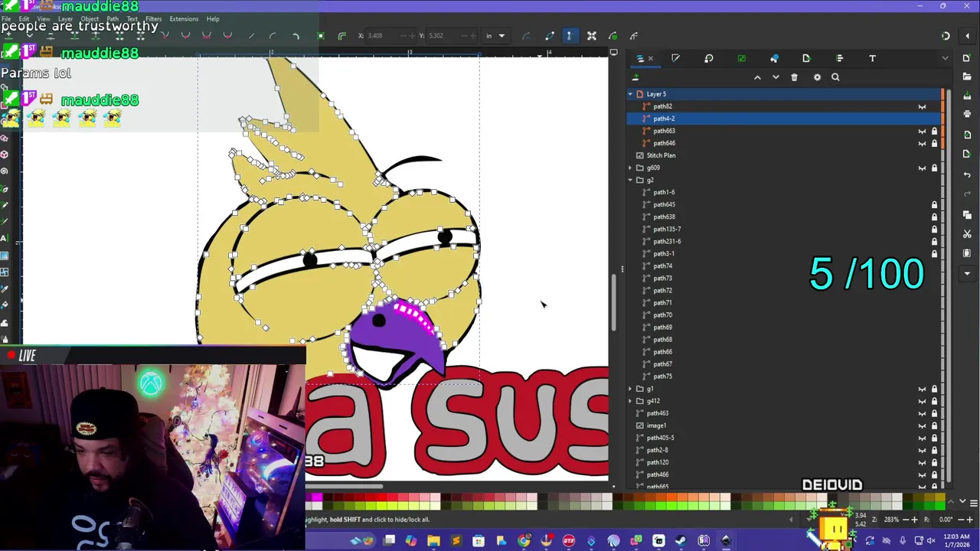This screenshot has width=980, height=551.
Task: Open the units dropdown showing in
Action: pyautogui.click(x=495, y=36)
